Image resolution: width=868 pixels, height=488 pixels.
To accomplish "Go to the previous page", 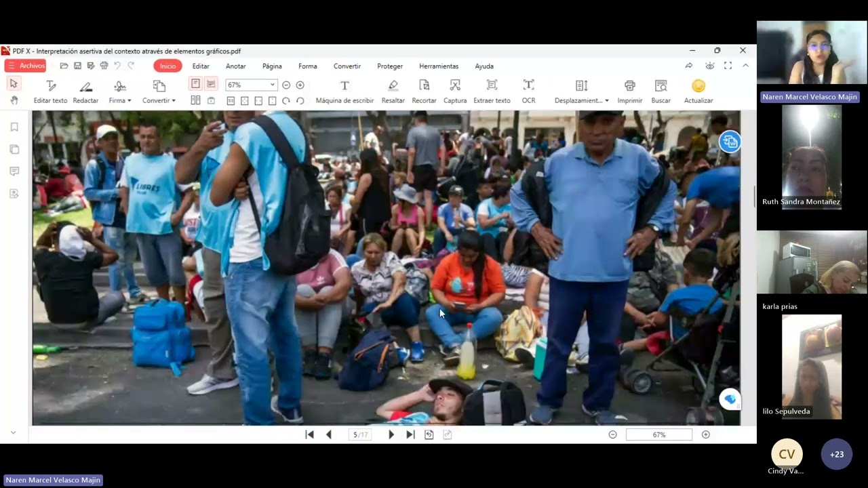I will point(329,434).
